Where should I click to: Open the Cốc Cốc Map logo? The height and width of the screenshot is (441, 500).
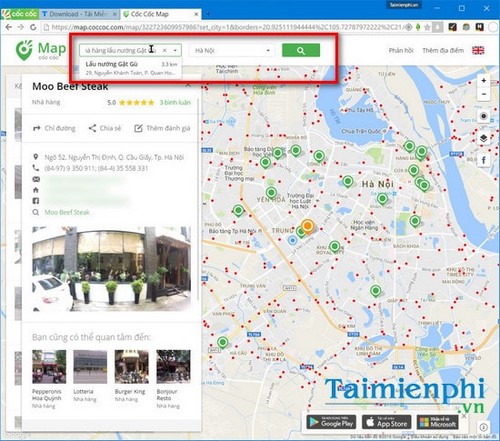pyautogui.click(x=40, y=50)
